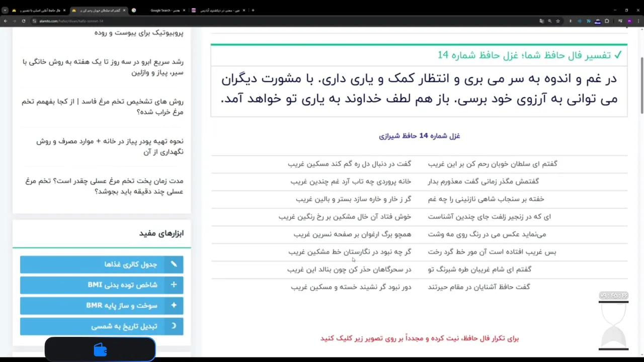
Task: Open شاخص توده بدنی BMI button
Action: click(102, 285)
